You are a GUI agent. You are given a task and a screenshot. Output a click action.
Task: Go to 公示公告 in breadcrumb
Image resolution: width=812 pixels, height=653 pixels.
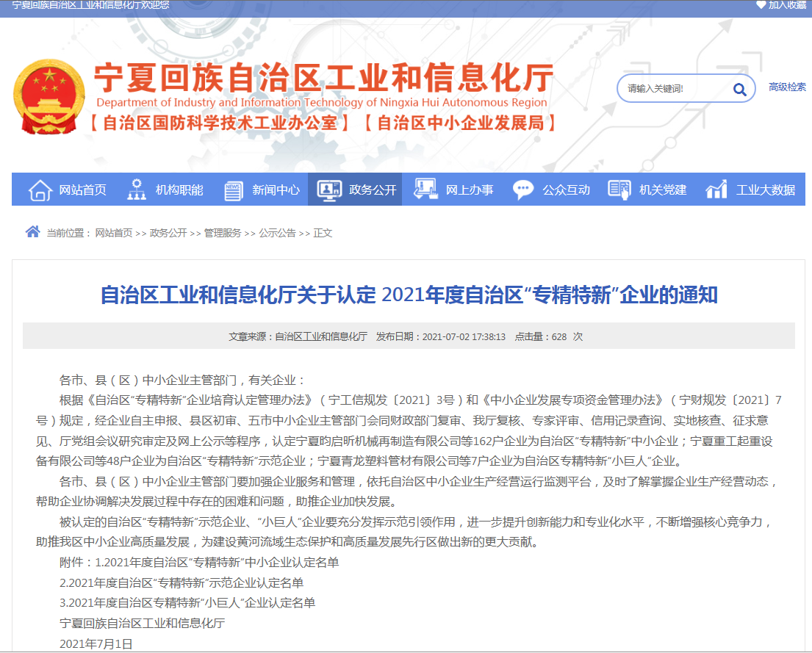[277, 233]
